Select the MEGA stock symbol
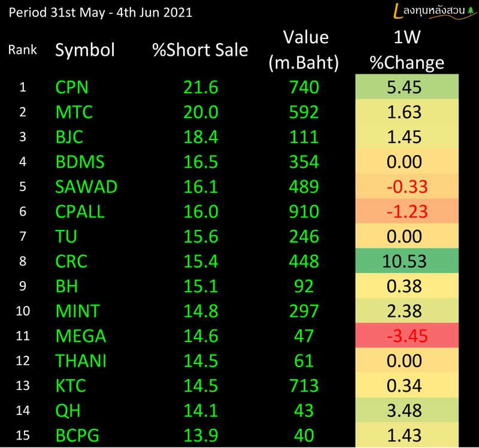479x448 pixels. coord(80,336)
